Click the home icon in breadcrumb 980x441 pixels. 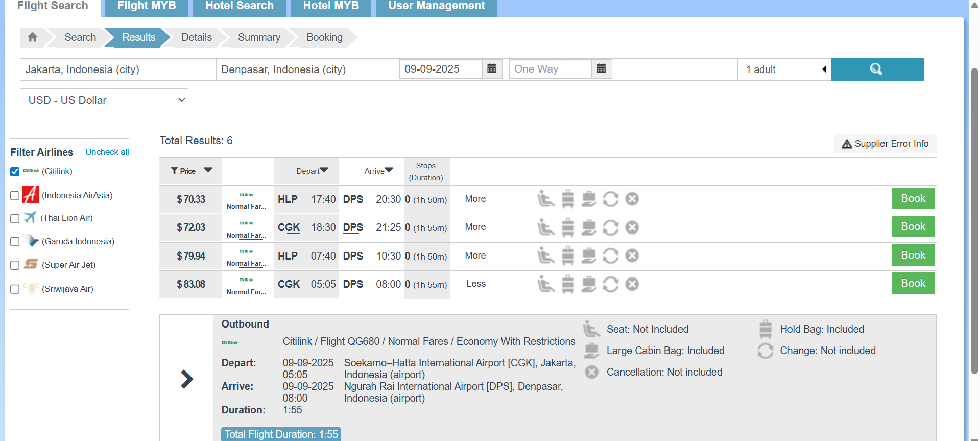pos(33,37)
